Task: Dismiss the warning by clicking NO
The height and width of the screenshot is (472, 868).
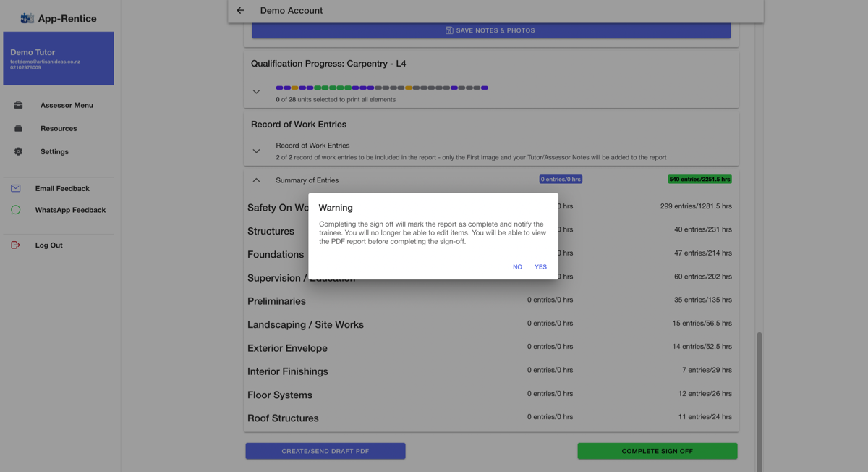Action: (517, 267)
